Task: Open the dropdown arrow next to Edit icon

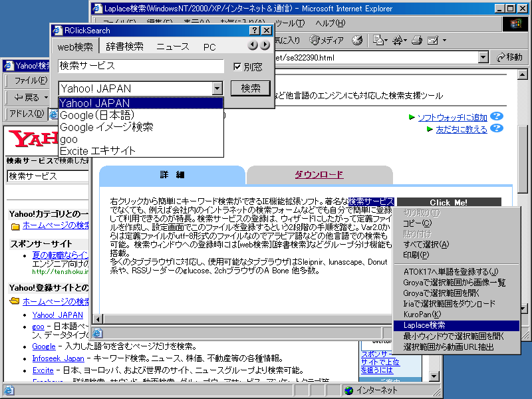Action: 444,41
